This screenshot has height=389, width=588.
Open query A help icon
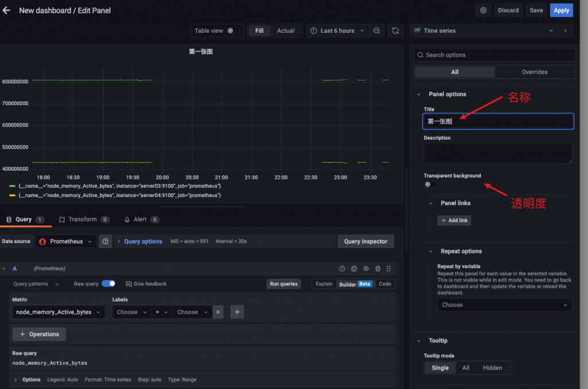[x=342, y=268]
